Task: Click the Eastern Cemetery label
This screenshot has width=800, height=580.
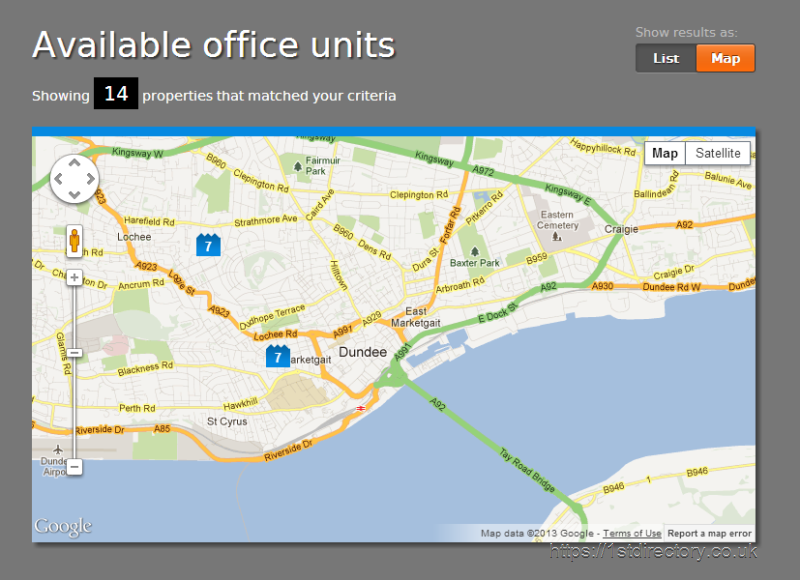Action: pyautogui.click(x=557, y=220)
